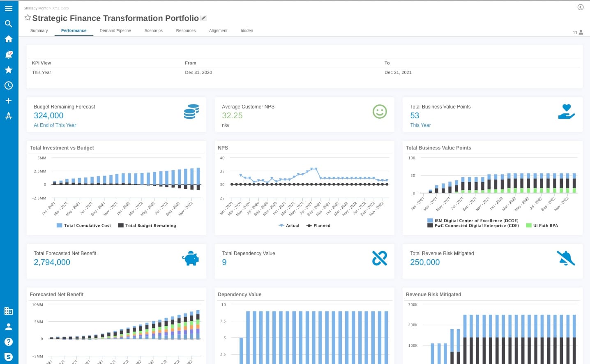This screenshot has height=364, width=590.
Task: Click the 2,794,000 net benefit value
Action: point(52,263)
